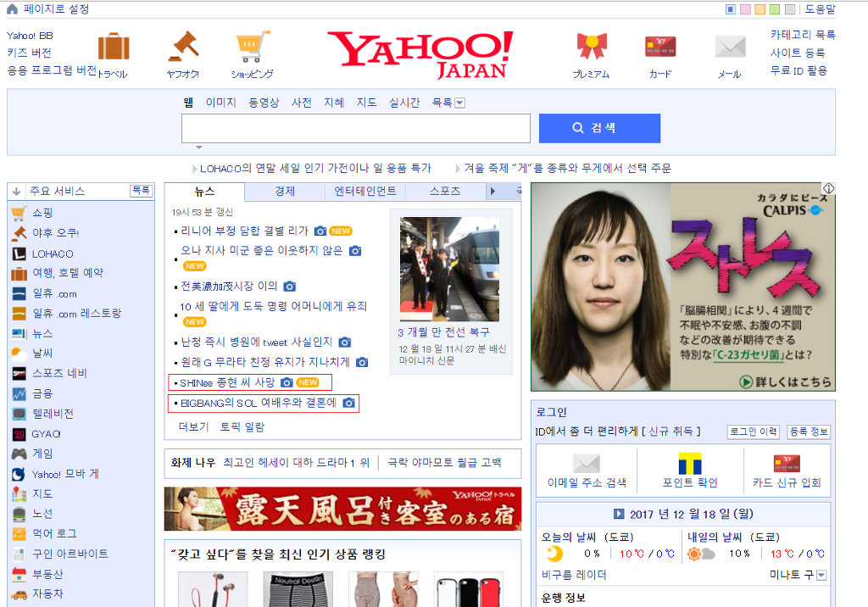Click the calendar arrow icon before 2017 date
This screenshot has width=868, height=607.
click(x=619, y=514)
